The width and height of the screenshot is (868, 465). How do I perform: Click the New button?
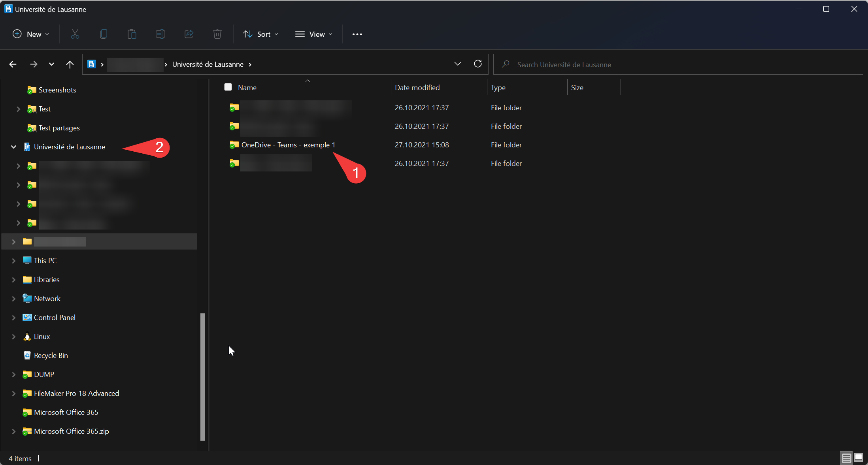click(31, 34)
